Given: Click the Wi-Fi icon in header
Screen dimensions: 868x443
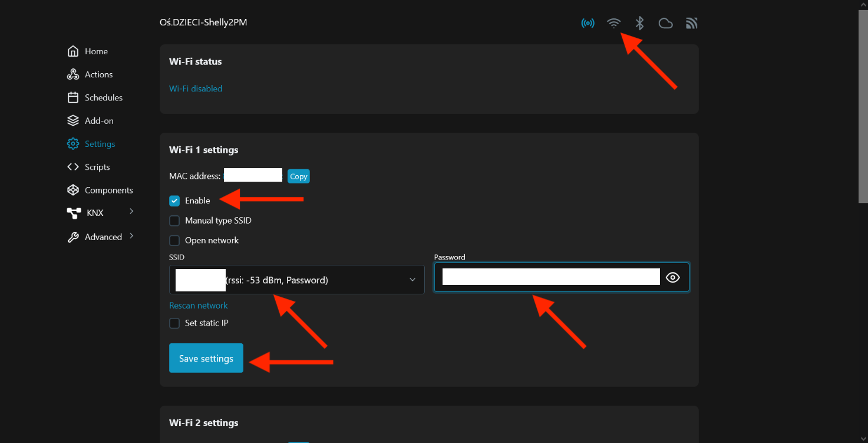Looking at the screenshot, I should click(613, 24).
